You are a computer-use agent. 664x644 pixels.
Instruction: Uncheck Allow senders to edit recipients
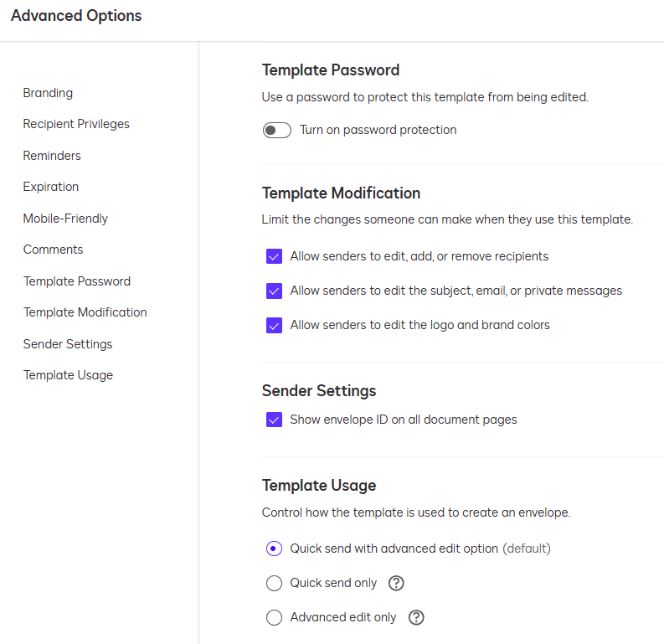274,256
